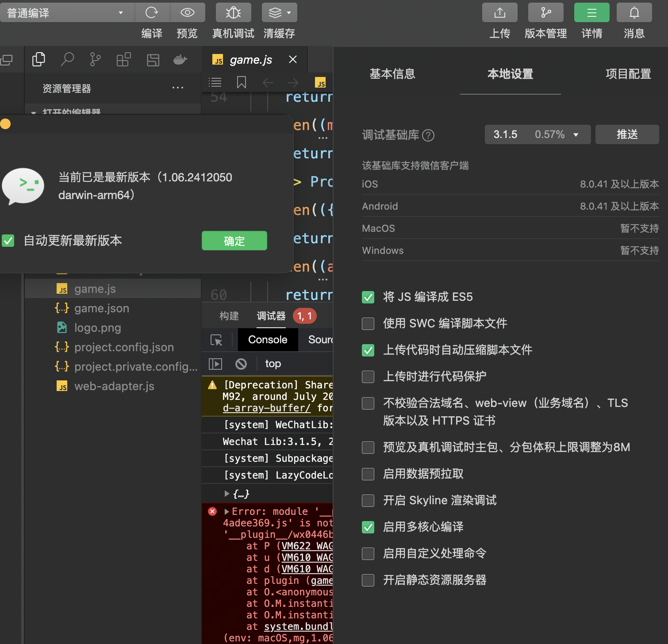668x644 pixels.
Task: Click the save-layout sidebar icon
Action: point(153,60)
